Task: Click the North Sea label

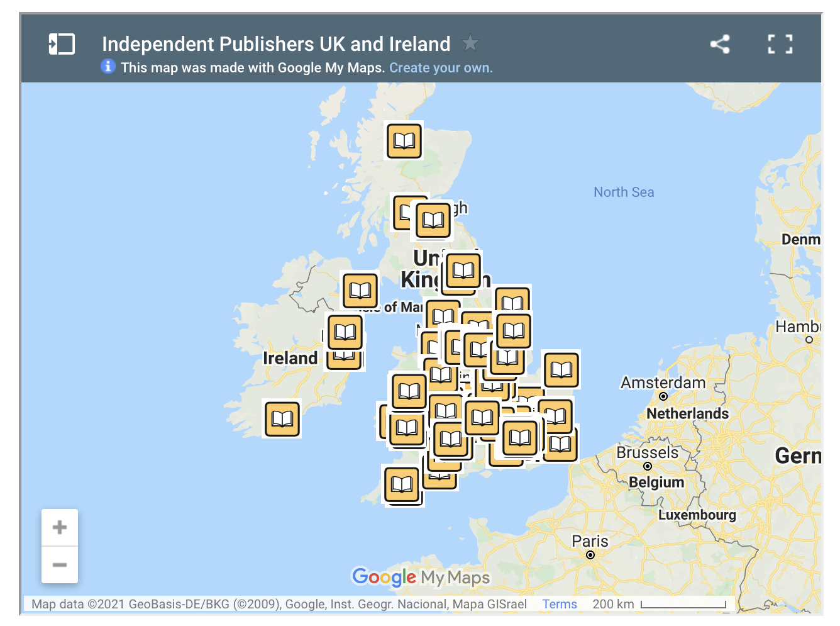Action: [624, 192]
